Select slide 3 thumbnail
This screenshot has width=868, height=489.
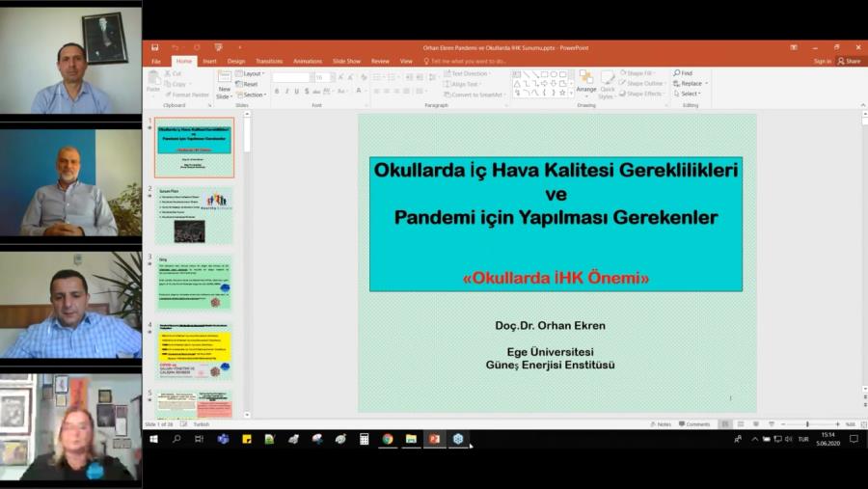(x=194, y=284)
